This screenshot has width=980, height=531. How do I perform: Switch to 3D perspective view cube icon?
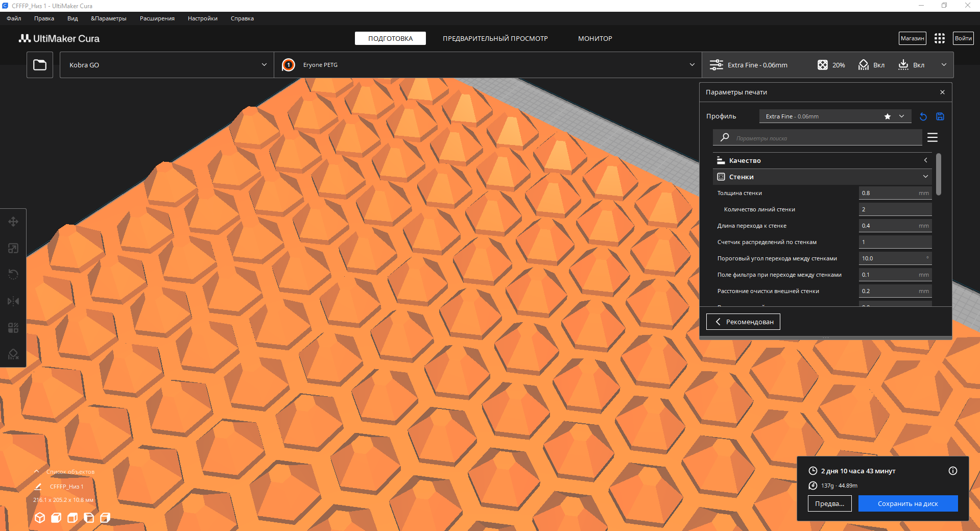pos(40,518)
